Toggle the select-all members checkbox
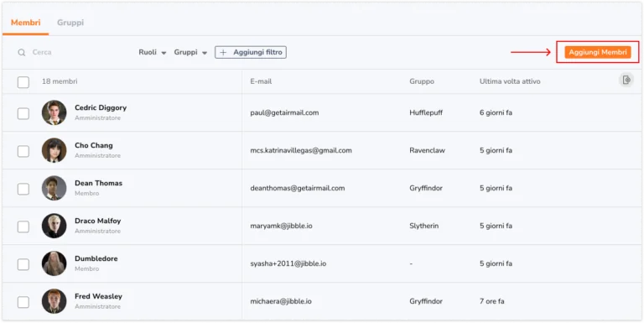The height and width of the screenshot is (323, 644). coord(23,81)
